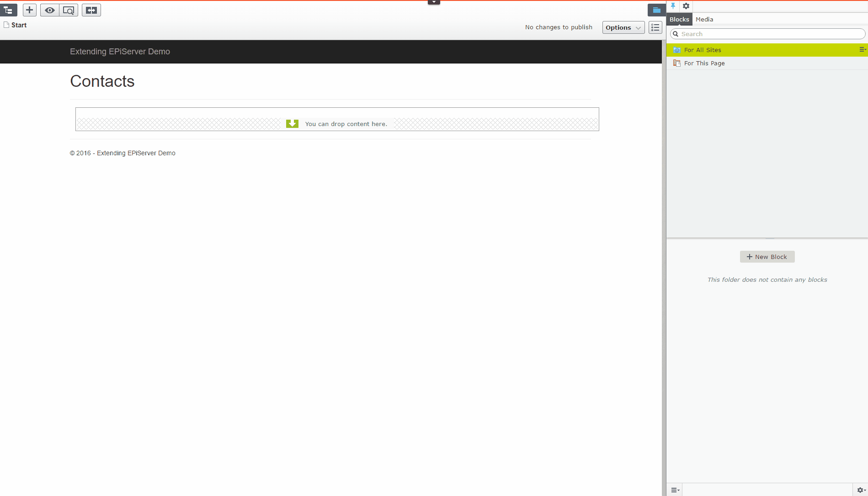
Task: Click the Extending EPiServer Demo header link
Action: (120, 52)
